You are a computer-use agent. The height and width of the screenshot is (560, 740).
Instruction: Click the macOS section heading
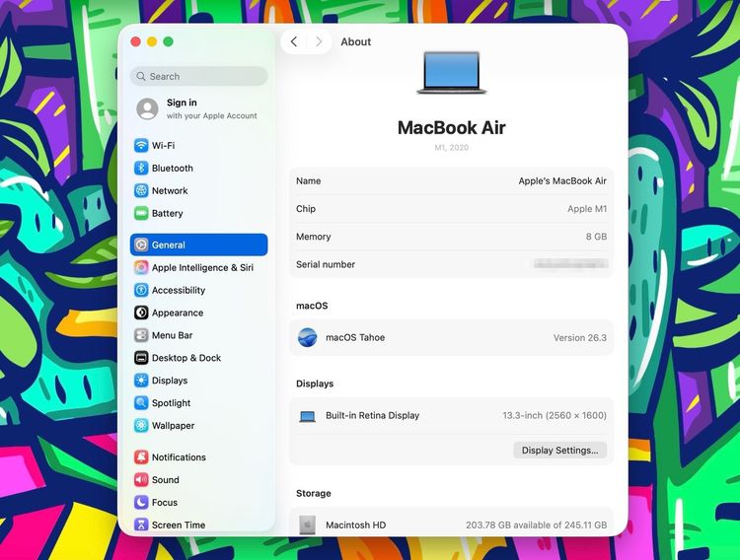[x=312, y=306]
